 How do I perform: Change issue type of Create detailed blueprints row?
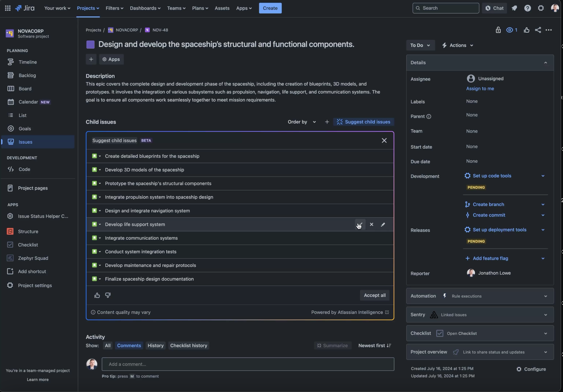[96, 156]
